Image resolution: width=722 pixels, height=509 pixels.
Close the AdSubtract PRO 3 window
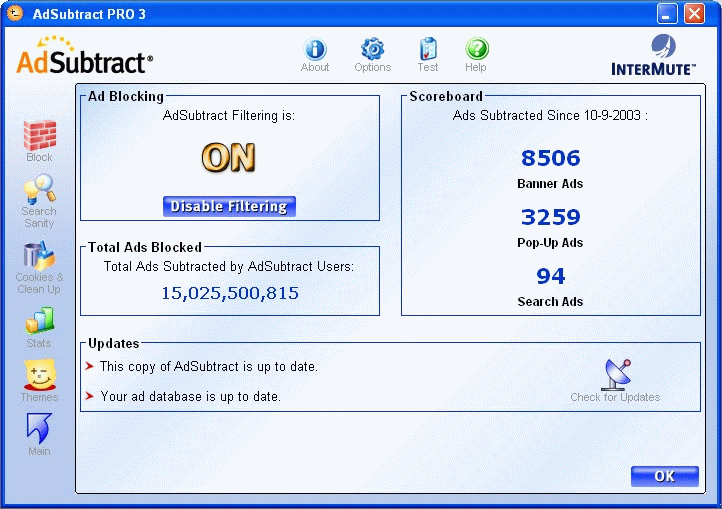pos(694,13)
